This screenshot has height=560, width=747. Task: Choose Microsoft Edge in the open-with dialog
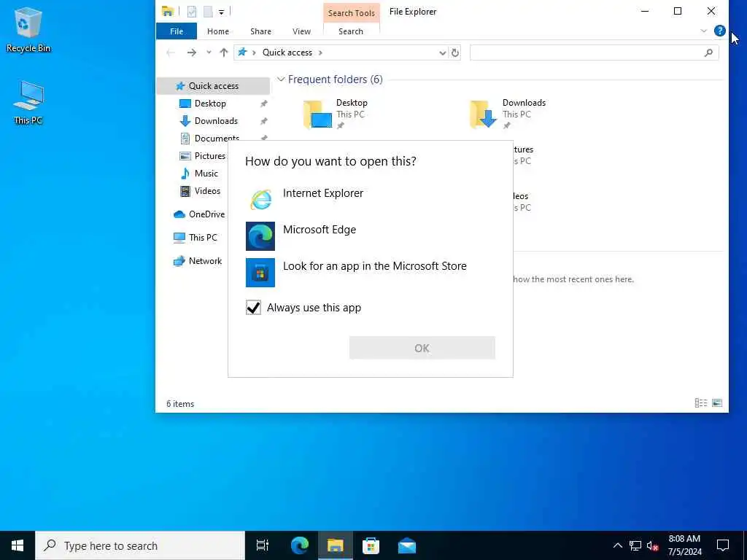click(x=370, y=236)
